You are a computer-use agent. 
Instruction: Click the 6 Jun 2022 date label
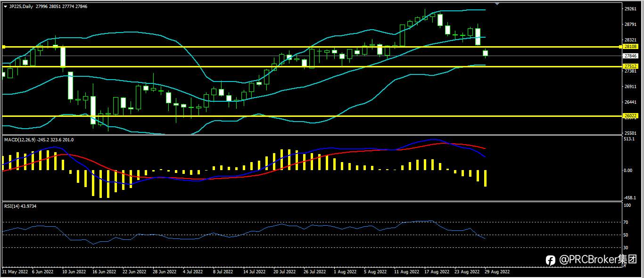point(43,272)
